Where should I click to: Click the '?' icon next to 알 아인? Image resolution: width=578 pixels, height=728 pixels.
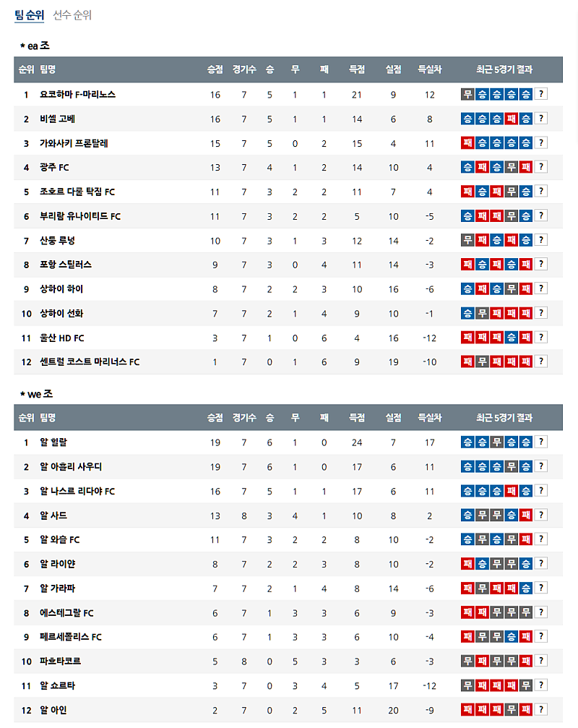click(x=541, y=710)
